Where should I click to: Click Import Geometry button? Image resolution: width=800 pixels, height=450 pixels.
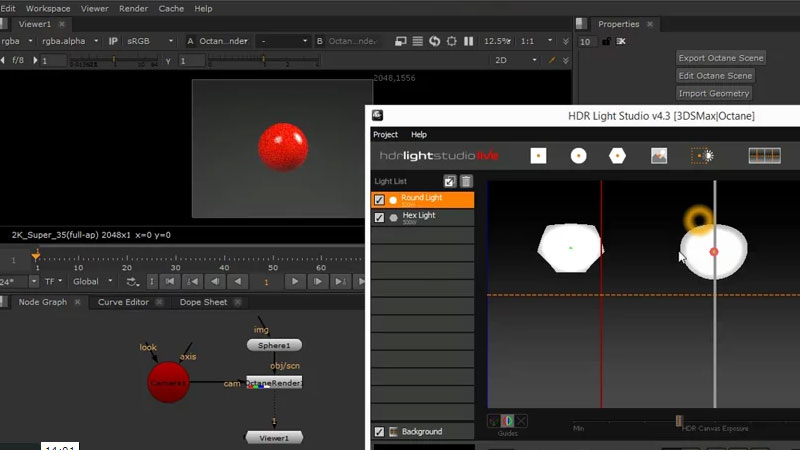pyautogui.click(x=714, y=93)
